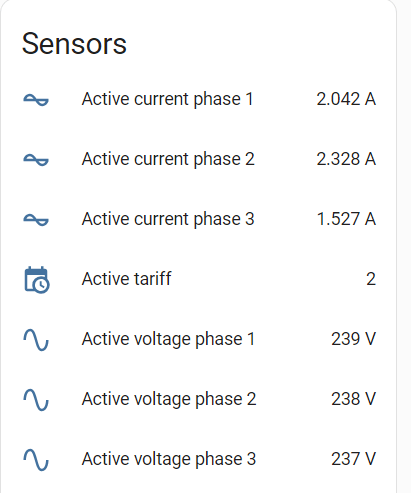The height and width of the screenshot is (493, 411).
Task: Click the Sensors card heading
Action: coord(74,44)
